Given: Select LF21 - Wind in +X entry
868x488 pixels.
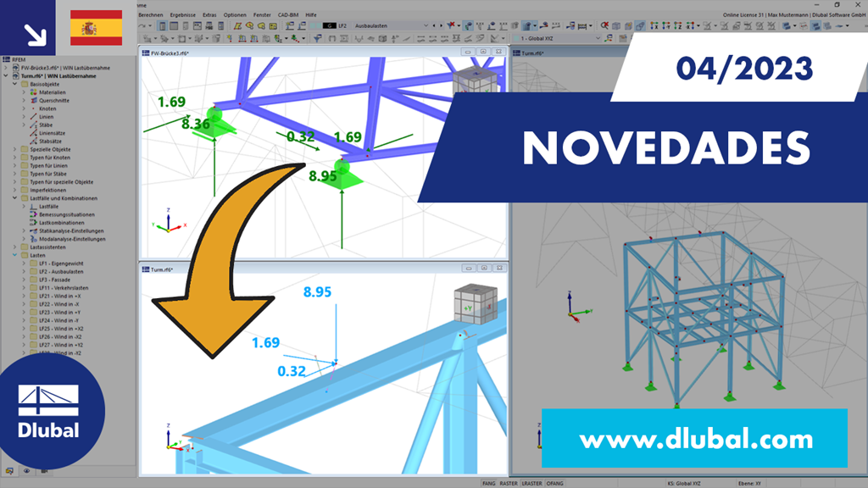Looking at the screenshot, I should (x=59, y=296).
